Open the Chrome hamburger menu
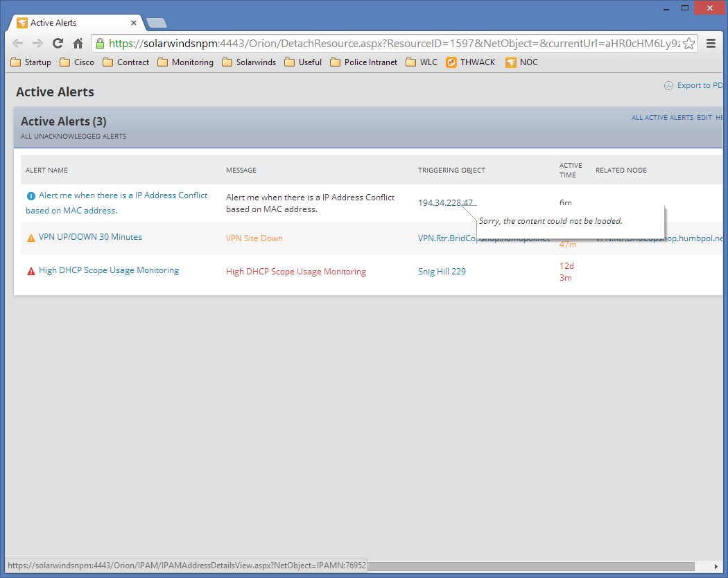 [x=711, y=43]
